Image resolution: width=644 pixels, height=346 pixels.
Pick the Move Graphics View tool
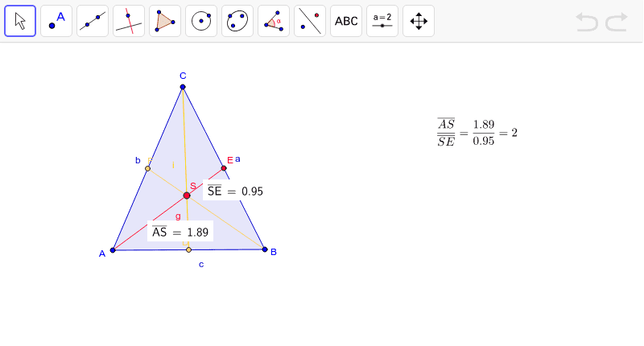[419, 21]
